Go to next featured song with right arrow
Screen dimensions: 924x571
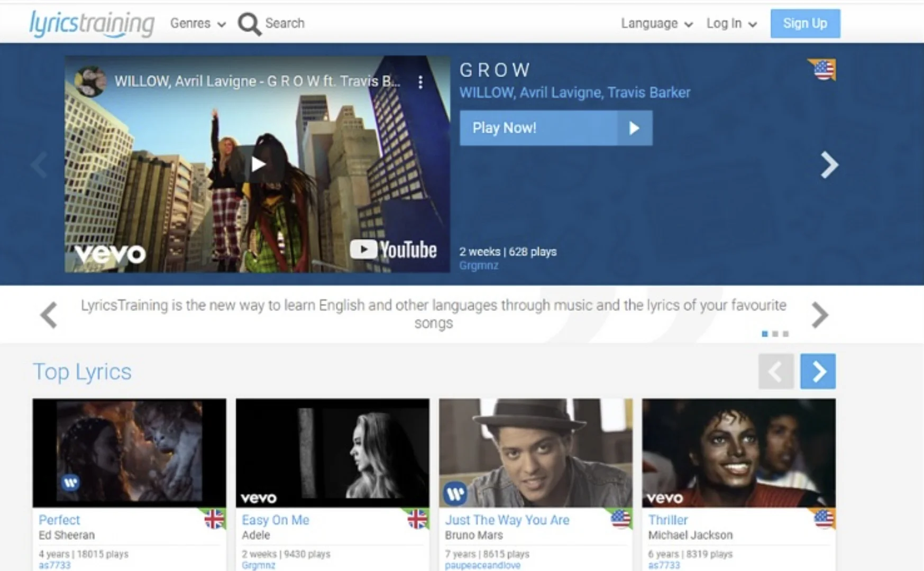point(829,165)
